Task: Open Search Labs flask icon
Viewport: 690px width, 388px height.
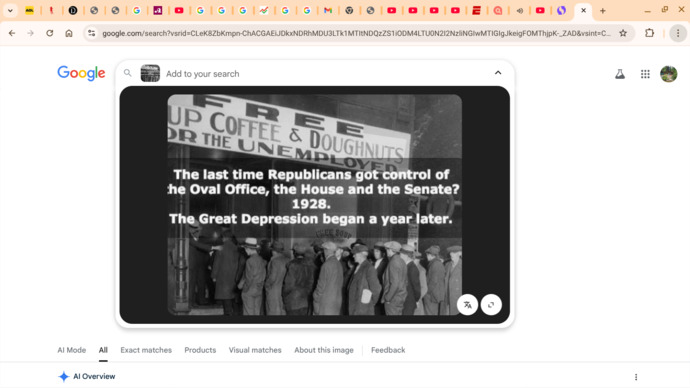Action: (620, 74)
